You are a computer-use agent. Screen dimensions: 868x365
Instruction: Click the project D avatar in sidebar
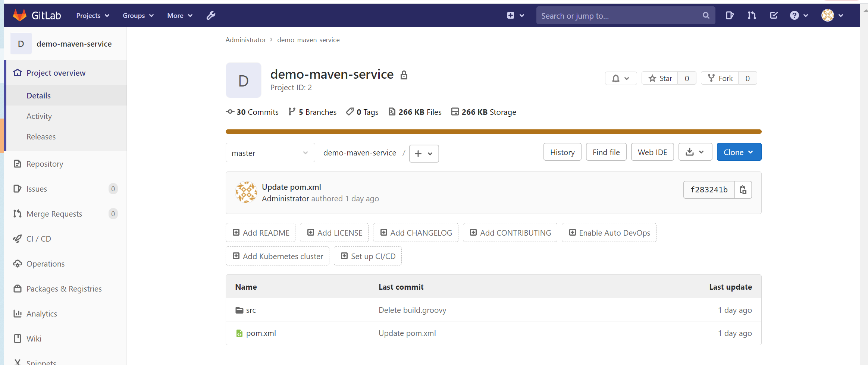coord(21,44)
